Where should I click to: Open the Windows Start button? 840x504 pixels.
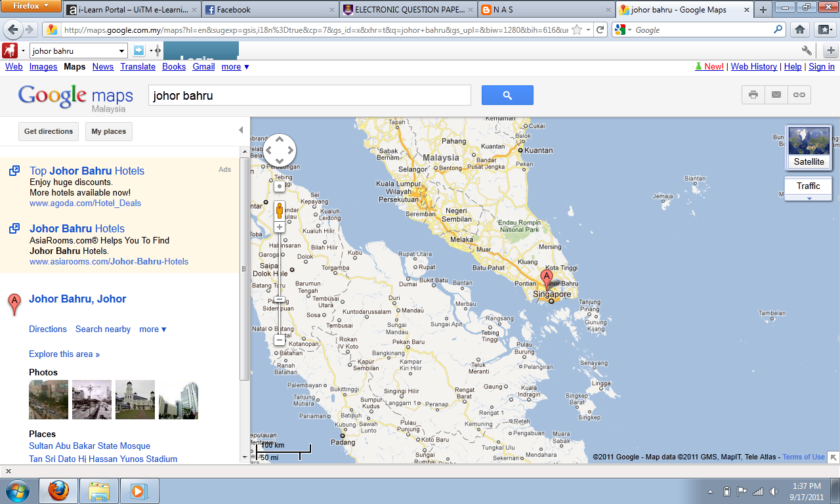18,491
